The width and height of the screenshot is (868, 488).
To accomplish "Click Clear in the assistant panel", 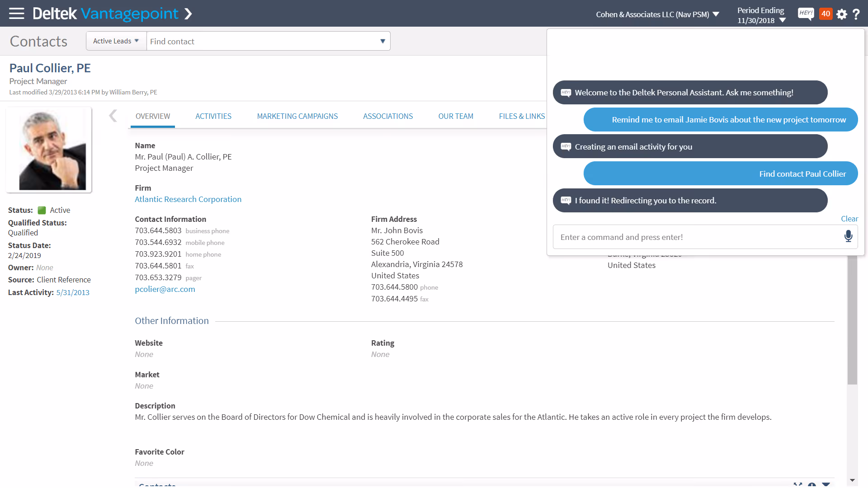I will coord(849,219).
